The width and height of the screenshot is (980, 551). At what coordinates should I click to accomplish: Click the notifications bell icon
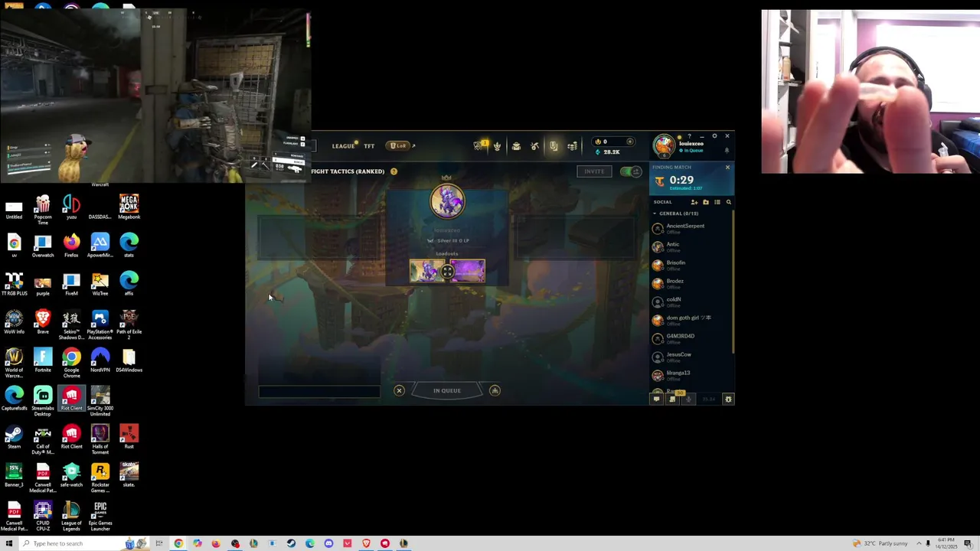click(x=727, y=150)
